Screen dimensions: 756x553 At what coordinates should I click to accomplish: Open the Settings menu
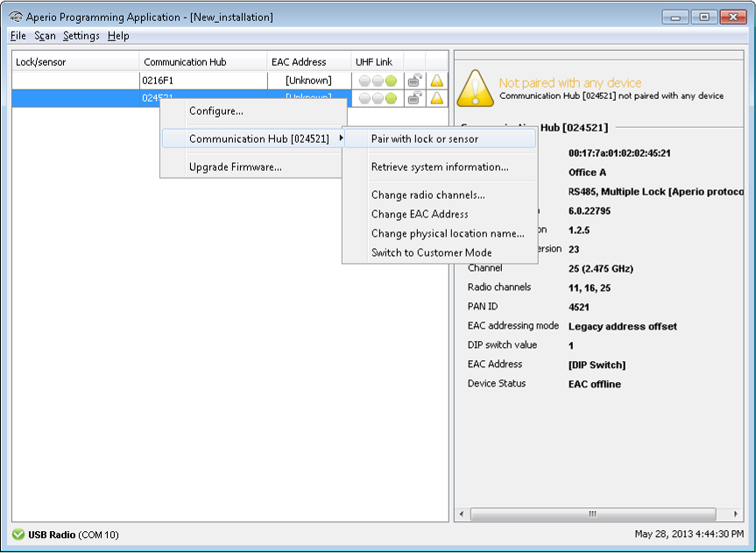pos(81,36)
